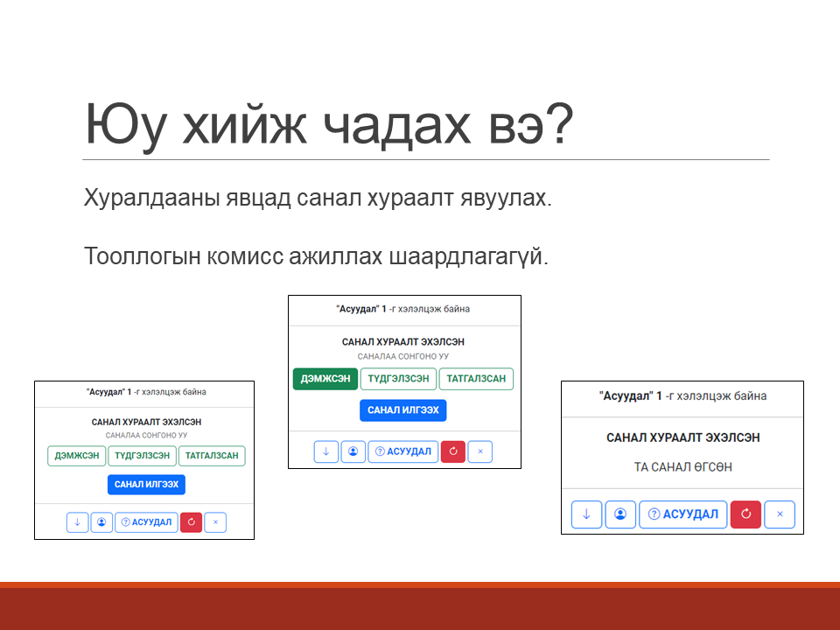Click the down arrow icon in the middle panel
This screenshot has height=630, width=840.
[325, 451]
